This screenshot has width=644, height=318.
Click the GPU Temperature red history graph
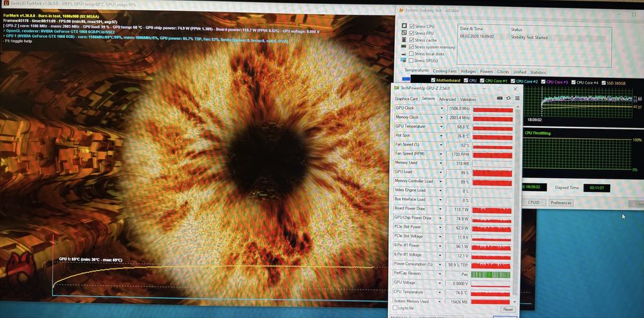493,127
